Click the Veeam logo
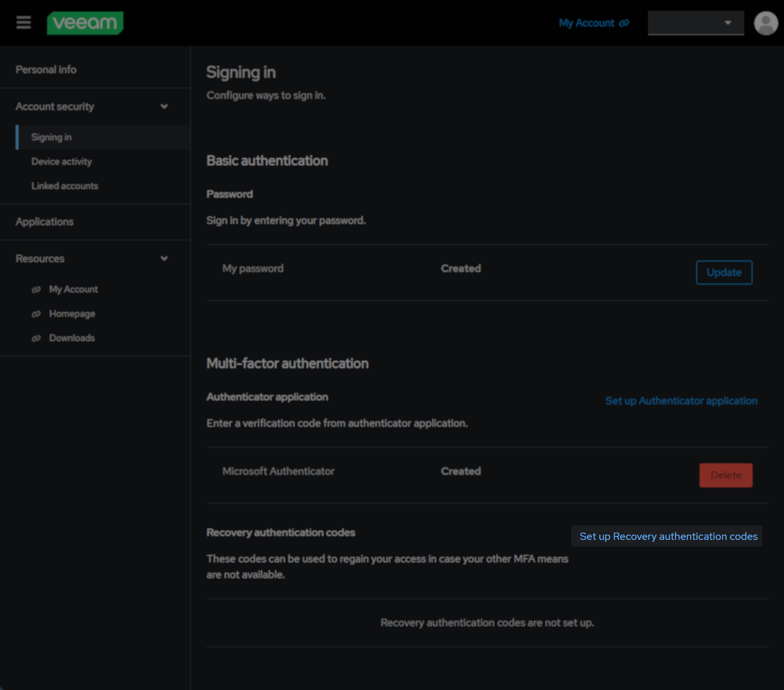Viewport: 784px width, 690px height. pos(85,23)
